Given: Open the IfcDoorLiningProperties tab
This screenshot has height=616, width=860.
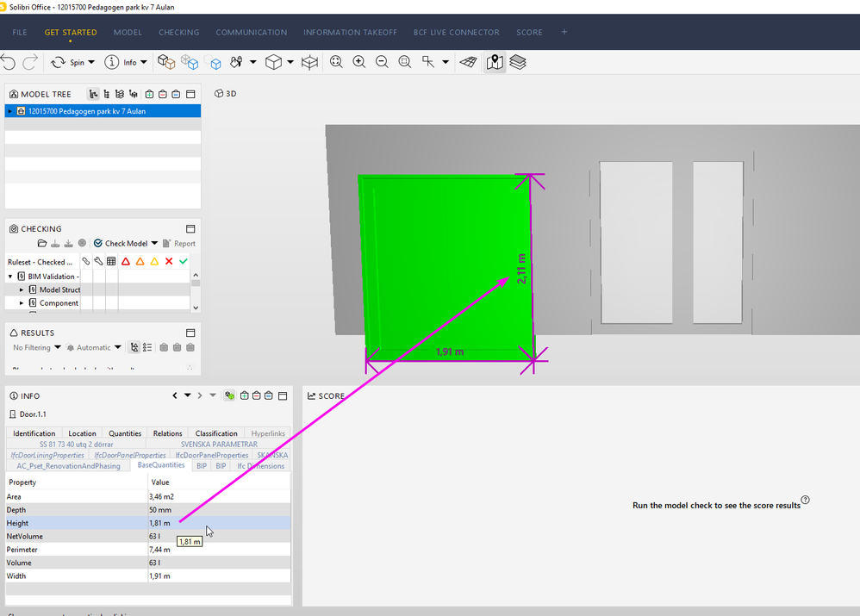Looking at the screenshot, I should 47,455.
